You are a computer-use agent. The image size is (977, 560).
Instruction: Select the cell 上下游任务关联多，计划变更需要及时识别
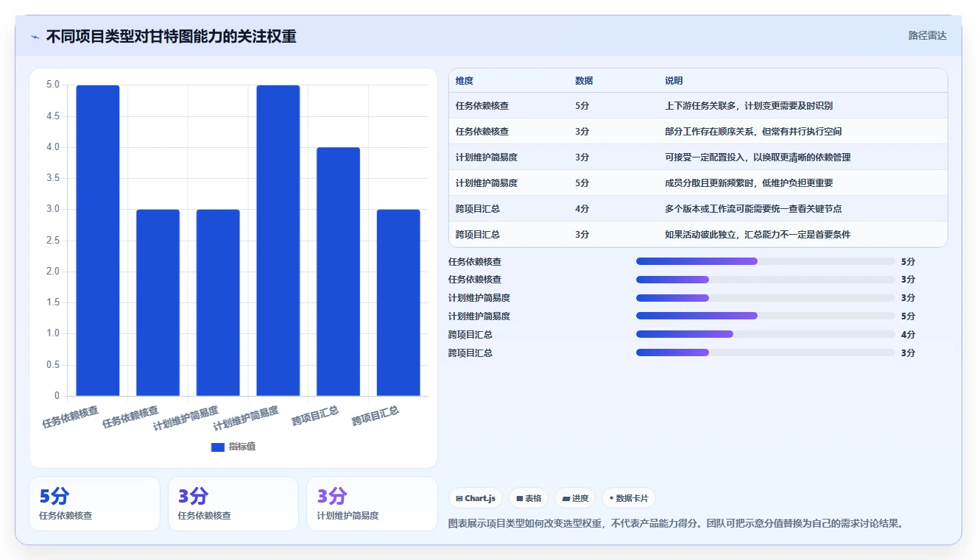coord(749,106)
